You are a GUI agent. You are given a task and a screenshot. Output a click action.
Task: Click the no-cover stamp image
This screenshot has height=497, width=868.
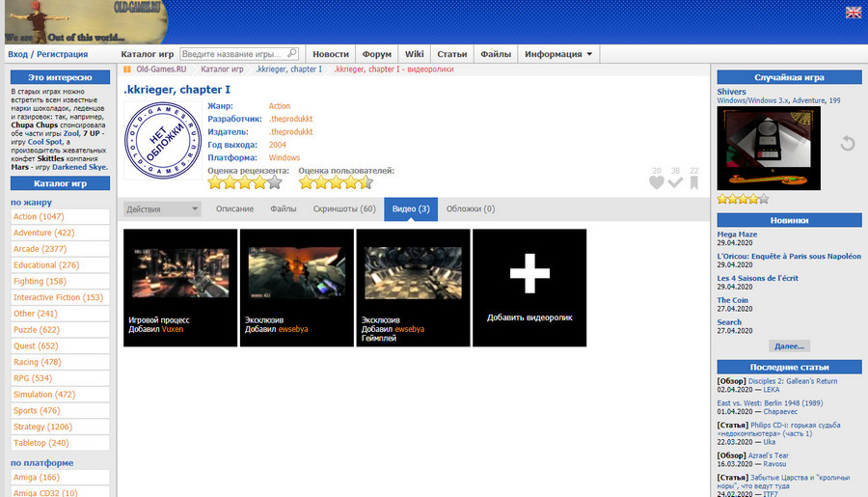163,140
